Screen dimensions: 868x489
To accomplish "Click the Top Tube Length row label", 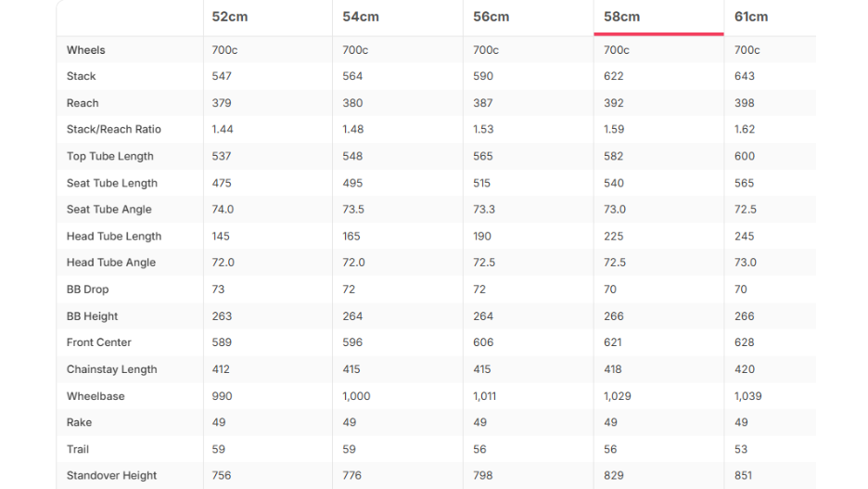I will [x=110, y=156].
